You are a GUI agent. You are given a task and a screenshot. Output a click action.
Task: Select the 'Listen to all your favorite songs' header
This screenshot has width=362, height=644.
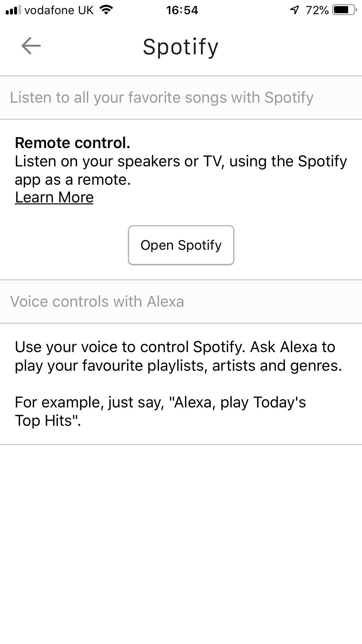point(162,98)
